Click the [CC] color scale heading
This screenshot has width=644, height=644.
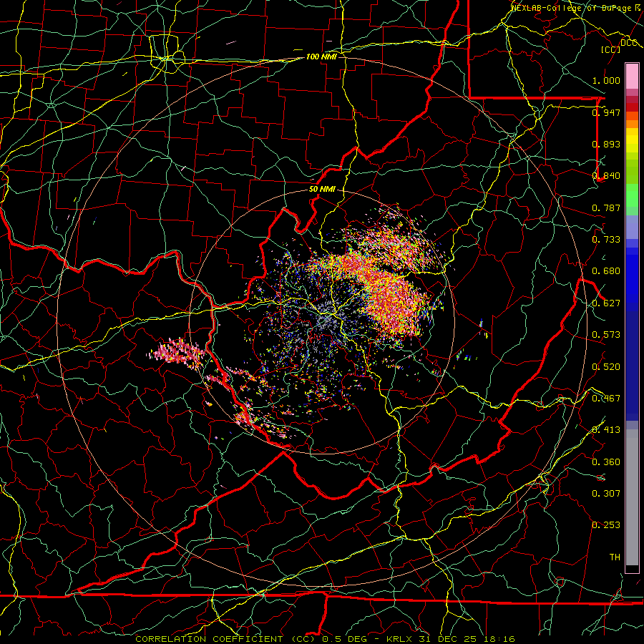tap(611, 49)
